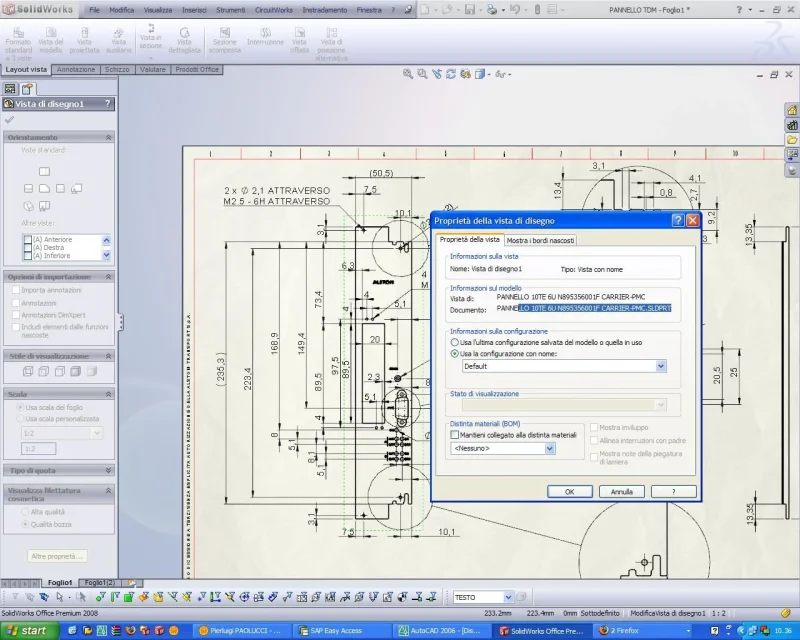Image resolution: width=800 pixels, height=640 pixels.
Task: Collapse the Orientamento section
Action: pyautogui.click(x=108, y=137)
